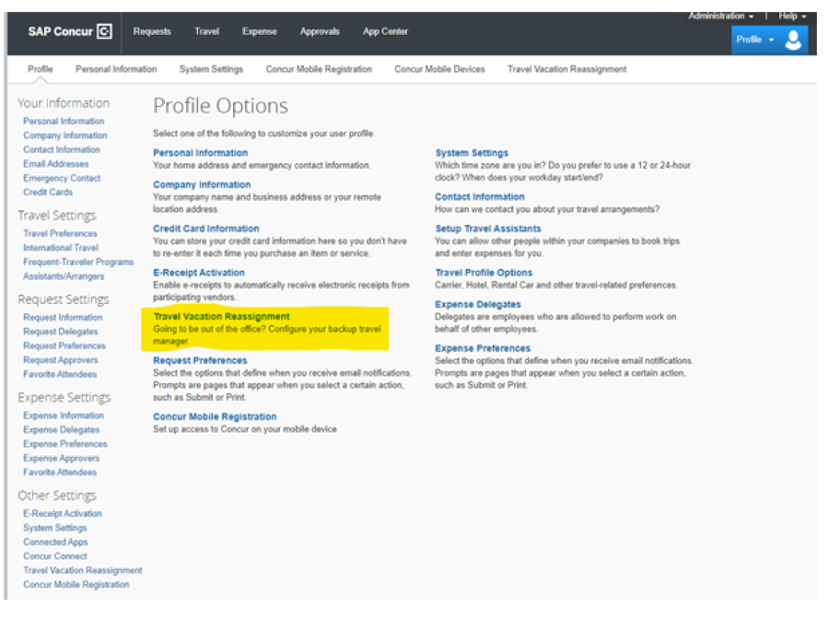Click the Expense Preferences heading link in Profile Options
Screen dimensions: 840x619
(483, 348)
